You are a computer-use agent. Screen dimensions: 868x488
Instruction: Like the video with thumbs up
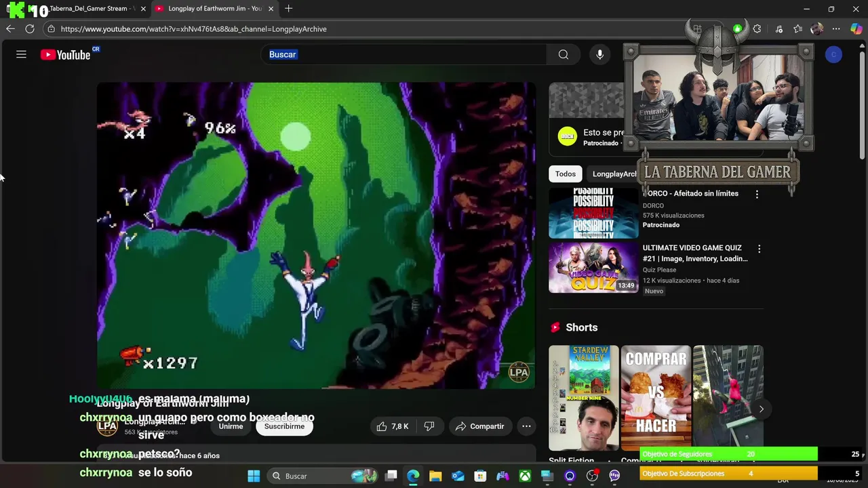(392, 426)
